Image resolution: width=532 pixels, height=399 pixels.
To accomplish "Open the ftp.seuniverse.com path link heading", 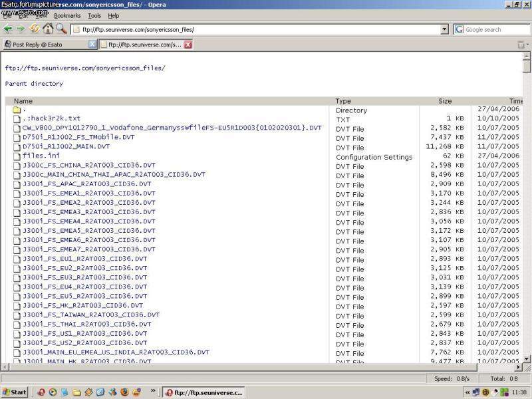I will (85, 68).
